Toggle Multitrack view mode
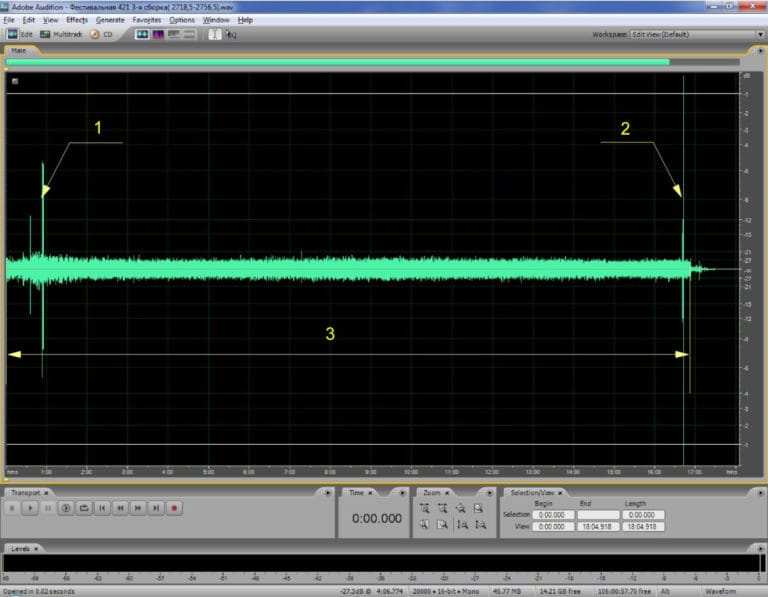768x597 pixels. (61, 34)
